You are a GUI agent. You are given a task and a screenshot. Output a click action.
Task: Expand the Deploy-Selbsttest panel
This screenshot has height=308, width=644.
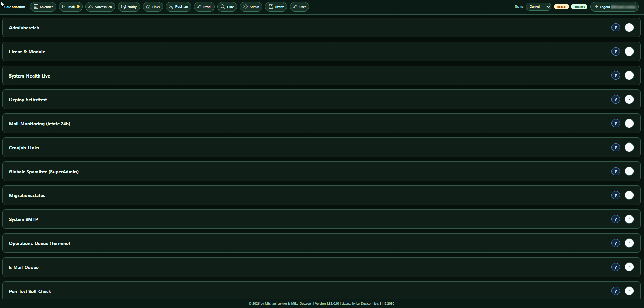pyautogui.click(x=629, y=99)
